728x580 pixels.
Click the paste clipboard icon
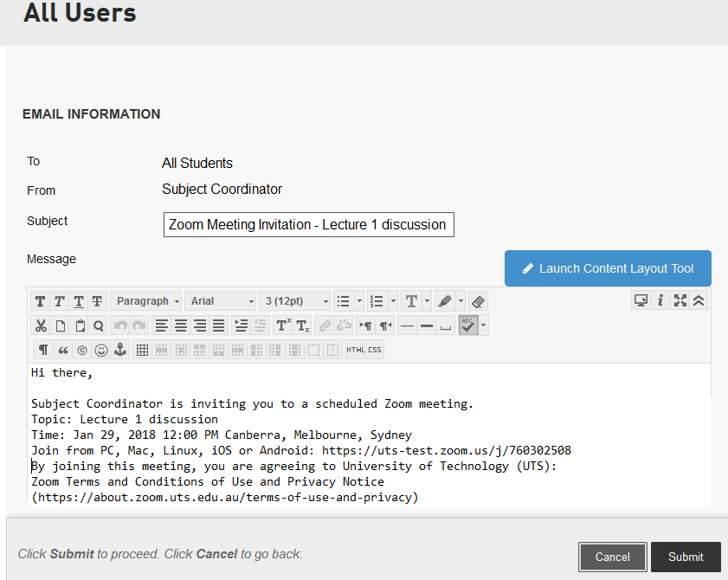point(80,325)
